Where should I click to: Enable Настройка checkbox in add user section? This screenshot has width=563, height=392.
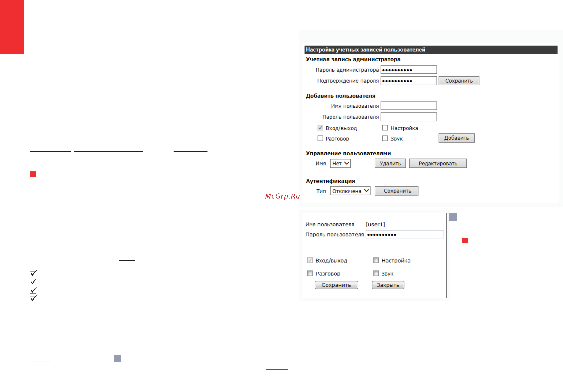tap(385, 128)
